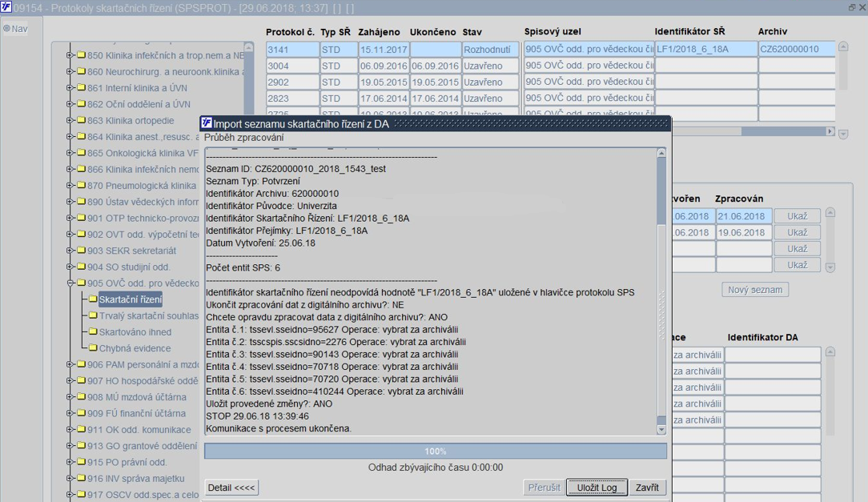The width and height of the screenshot is (868, 502).
Task: Save the log with Uložit Log
Action: [597, 488]
